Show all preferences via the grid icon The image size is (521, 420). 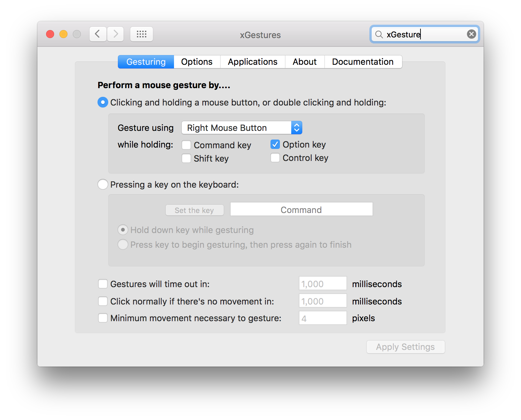point(142,34)
